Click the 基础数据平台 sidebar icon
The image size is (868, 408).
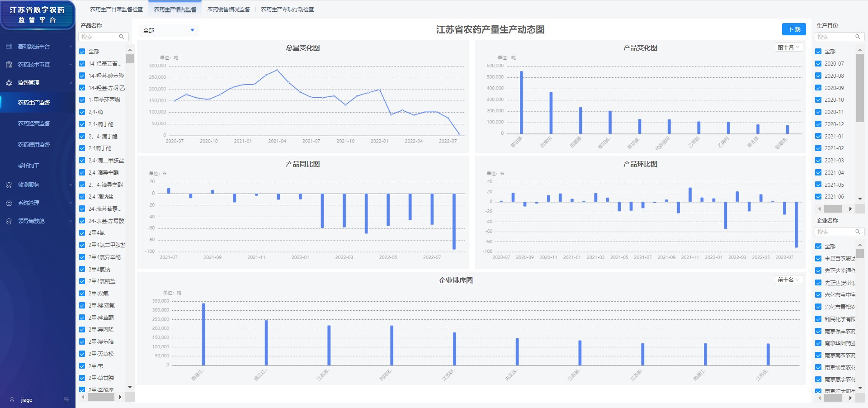(x=9, y=47)
